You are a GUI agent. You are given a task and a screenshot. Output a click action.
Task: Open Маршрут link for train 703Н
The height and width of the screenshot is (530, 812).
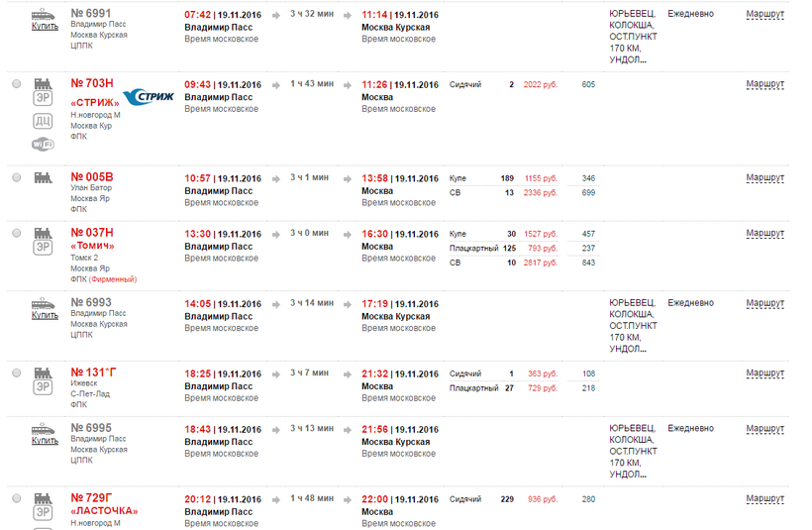tap(764, 84)
